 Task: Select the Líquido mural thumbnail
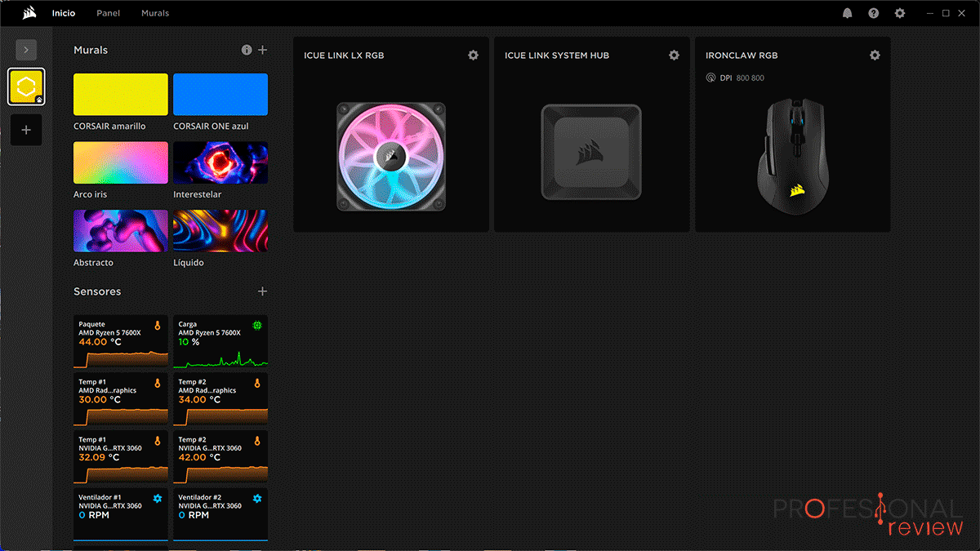click(220, 231)
